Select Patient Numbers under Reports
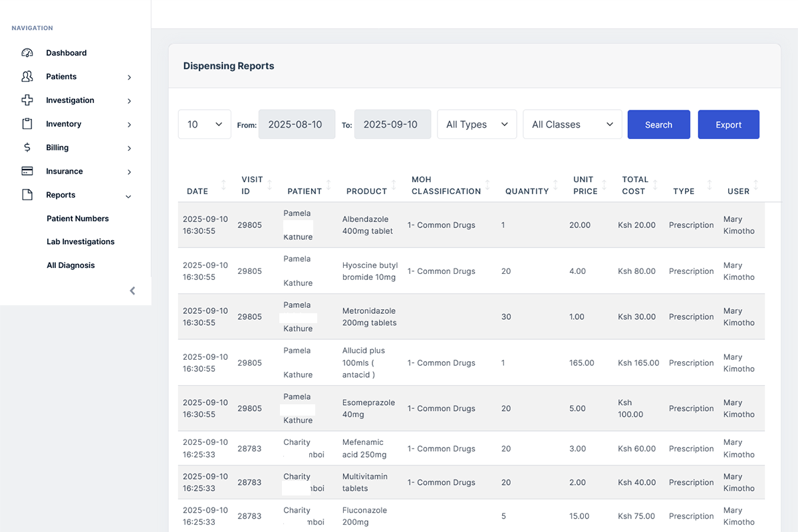Image resolution: width=798 pixels, height=532 pixels. click(77, 218)
